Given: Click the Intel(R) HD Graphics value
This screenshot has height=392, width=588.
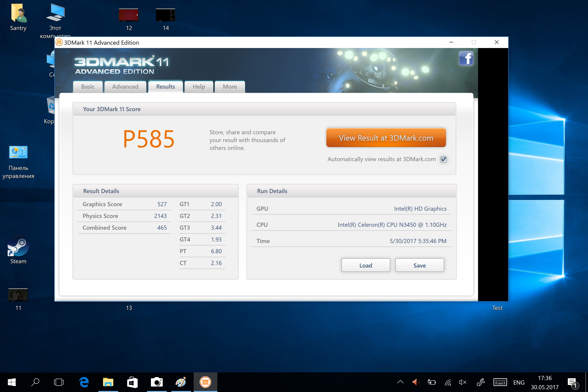Looking at the screenshot, I should click(420, 209).
